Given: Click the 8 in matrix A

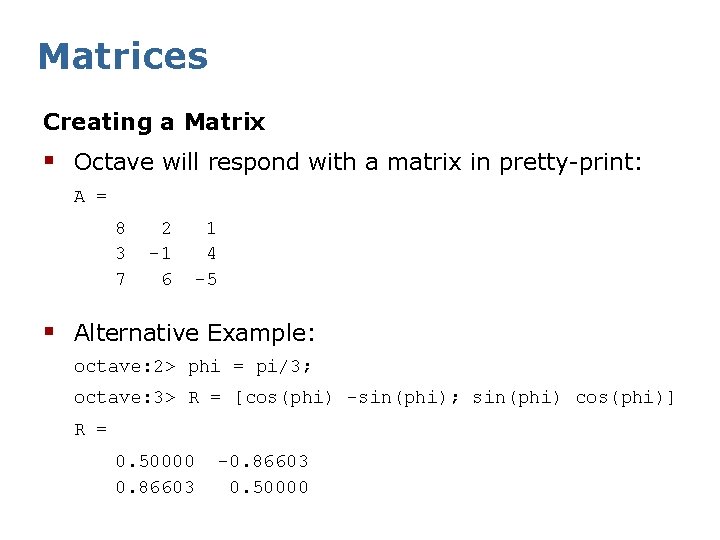Looking at the screenshot, I should click(x=120, y=228).
